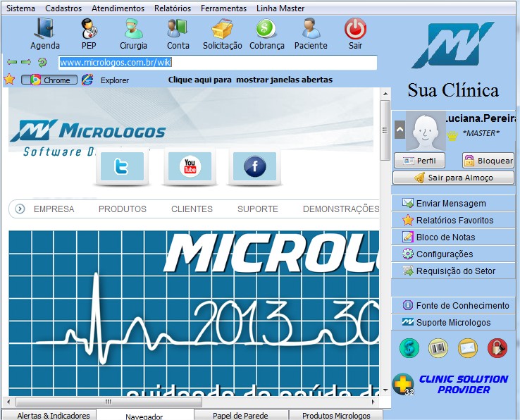Switch to Alertas & Indicadores tab
520x420 pixels.
pos(53,416)
